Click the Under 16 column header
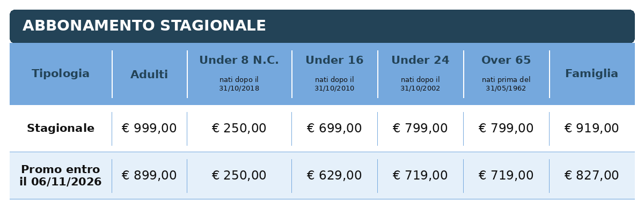Viewport: 644px width, 209px height. click(334, 60)
